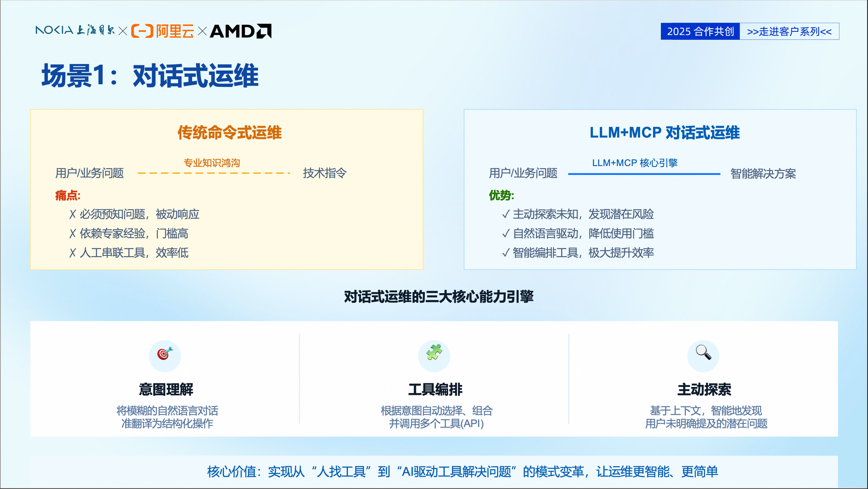Click the 意图理解 card title

pos(166,390)
